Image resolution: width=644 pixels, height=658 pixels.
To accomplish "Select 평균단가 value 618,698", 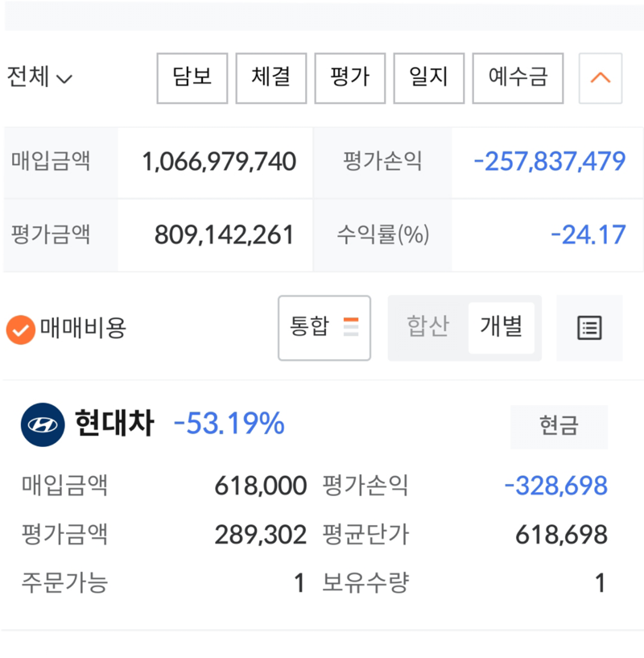I will tap(561, 535).
